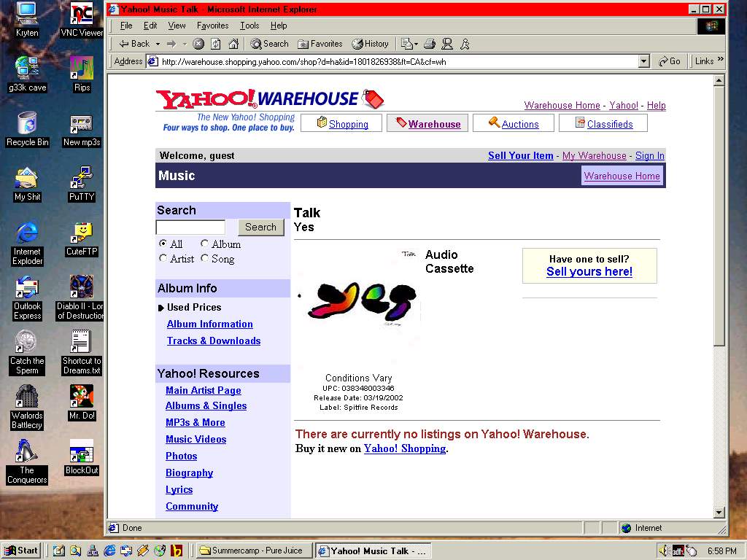Refresh the page with the Refresh icon

pyautogui.click(x=216, y=44)
